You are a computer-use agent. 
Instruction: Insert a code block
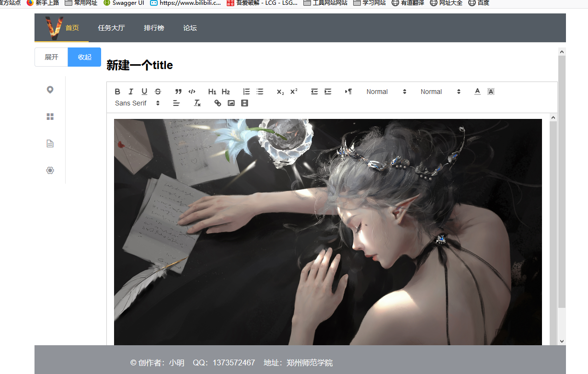(192, 92)
